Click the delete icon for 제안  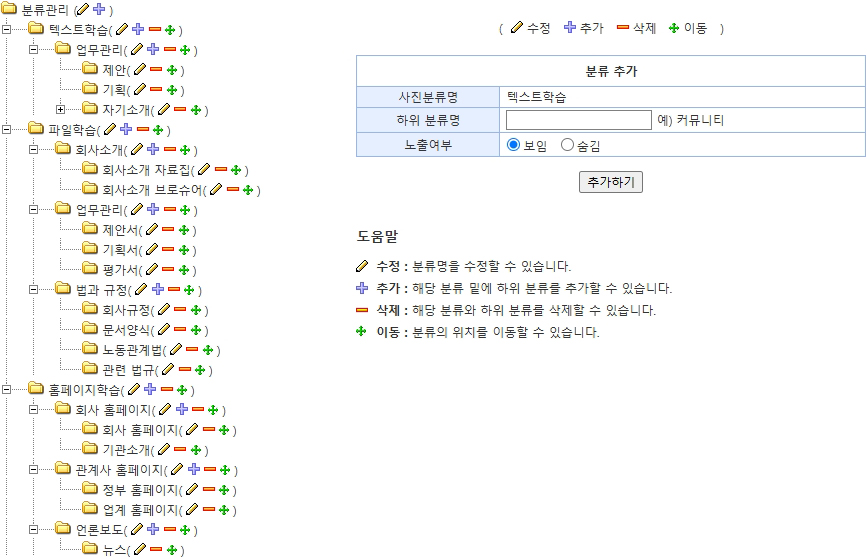pos(156,69)
